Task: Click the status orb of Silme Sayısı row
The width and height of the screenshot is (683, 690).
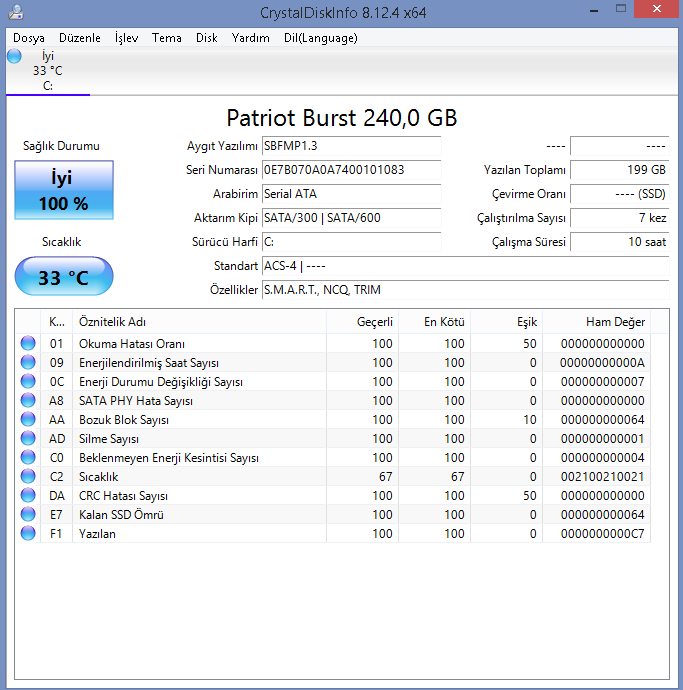Action: click(x=28, y=438)
